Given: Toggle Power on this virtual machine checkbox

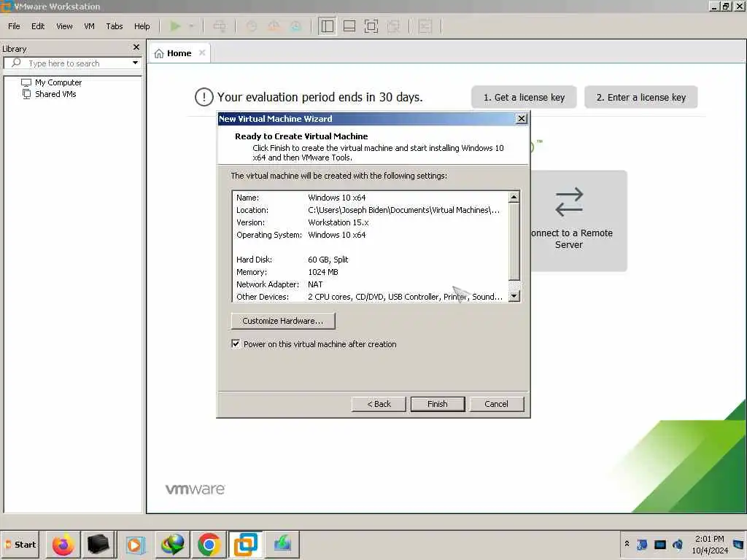Looking at the screenshot, I should (x=236, y=344).
